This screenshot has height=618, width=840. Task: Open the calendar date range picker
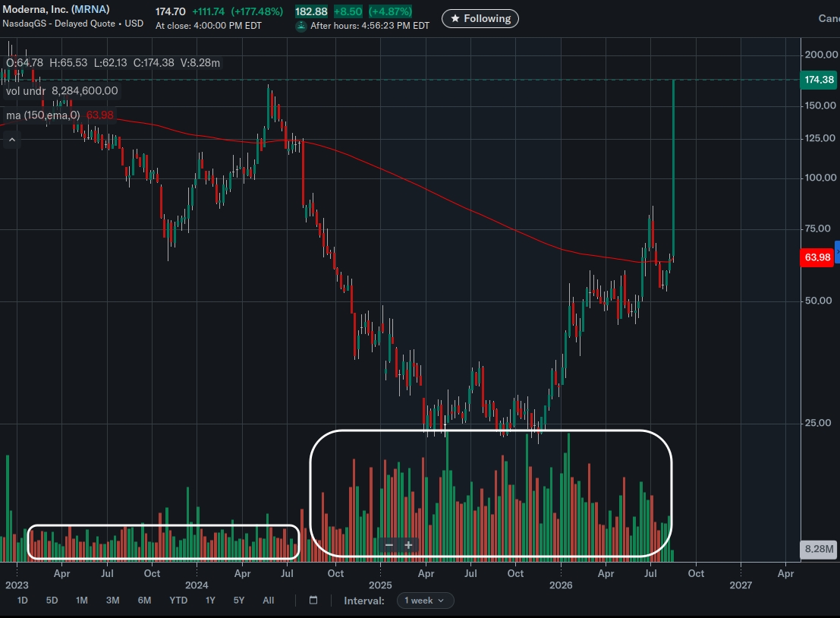[x=313, y=601]
